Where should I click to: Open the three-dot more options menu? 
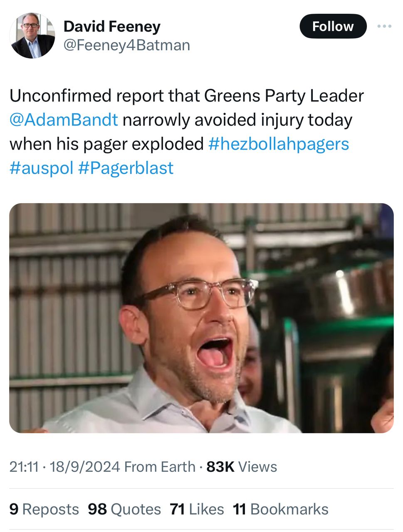(x=384, y=26)
